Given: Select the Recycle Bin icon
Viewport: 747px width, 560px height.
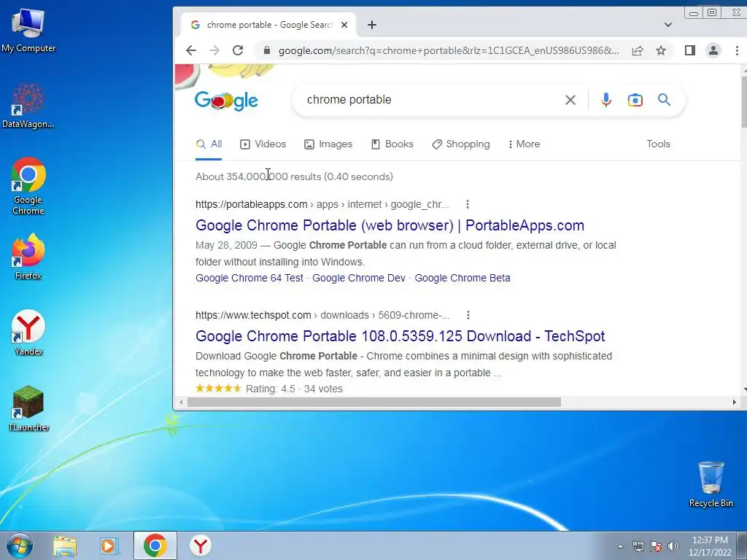Looking at the screenshot, I should (711, 484).
